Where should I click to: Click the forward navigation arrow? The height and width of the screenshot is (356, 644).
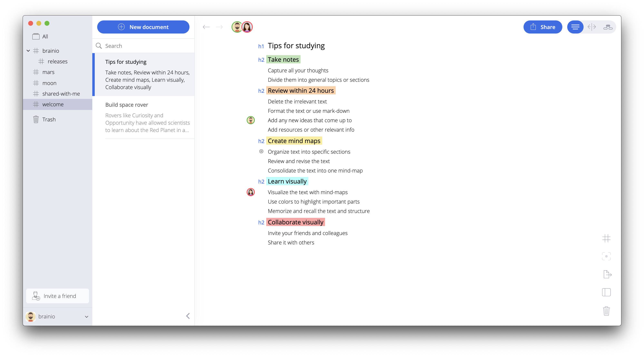[x=219, y=27]
